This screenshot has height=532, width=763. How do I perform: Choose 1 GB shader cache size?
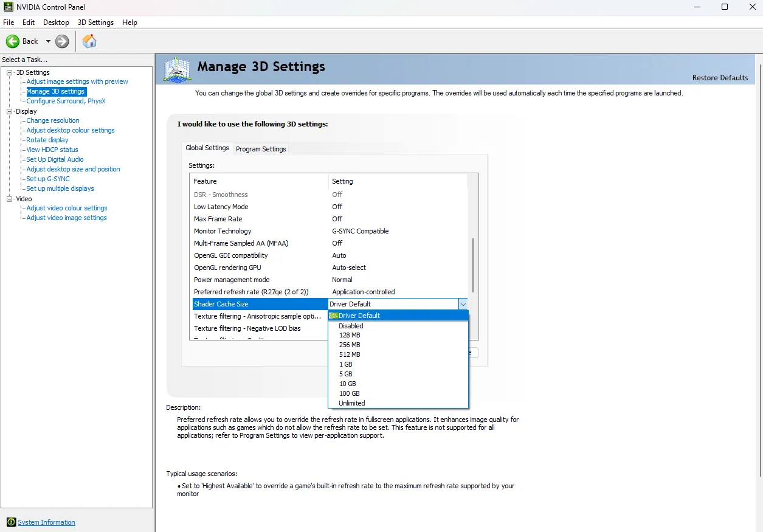pyautogui.click(x=398, y=364)
